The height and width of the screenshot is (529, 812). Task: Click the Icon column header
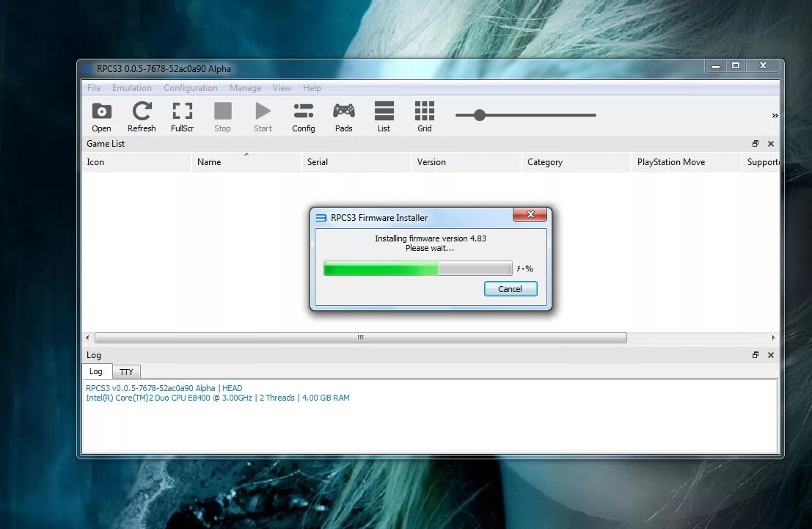(x=136, y=161)
